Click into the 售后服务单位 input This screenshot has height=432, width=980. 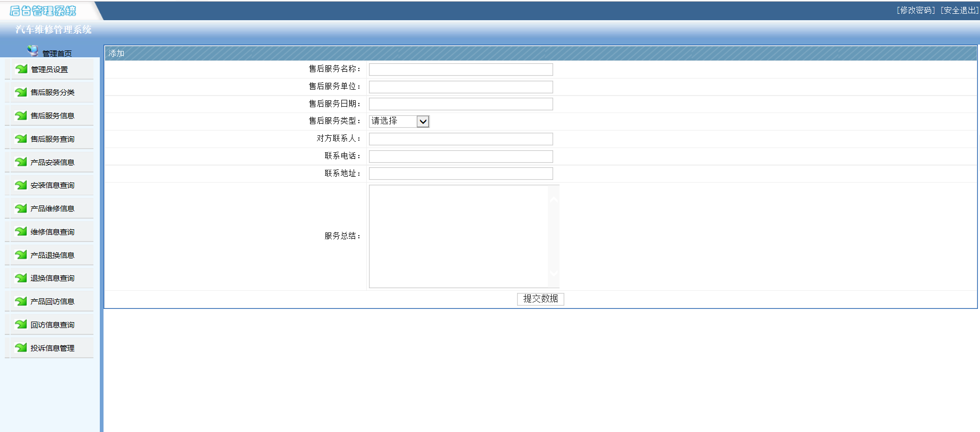461,87
